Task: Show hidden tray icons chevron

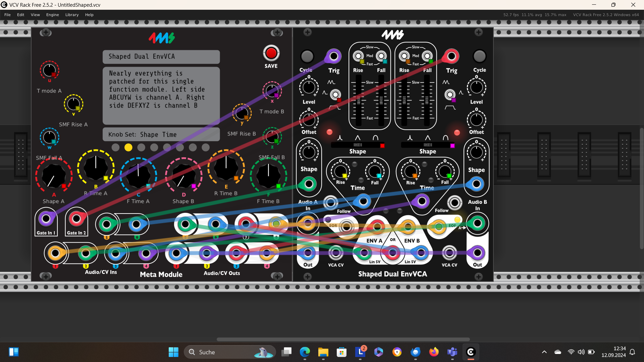Action: [x=544, y=352]
